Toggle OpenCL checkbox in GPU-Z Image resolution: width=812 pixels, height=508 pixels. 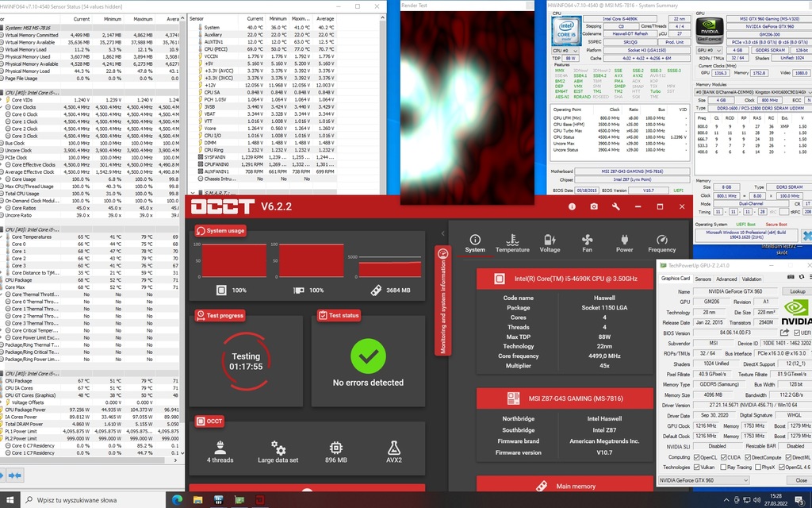coord(696,457)
